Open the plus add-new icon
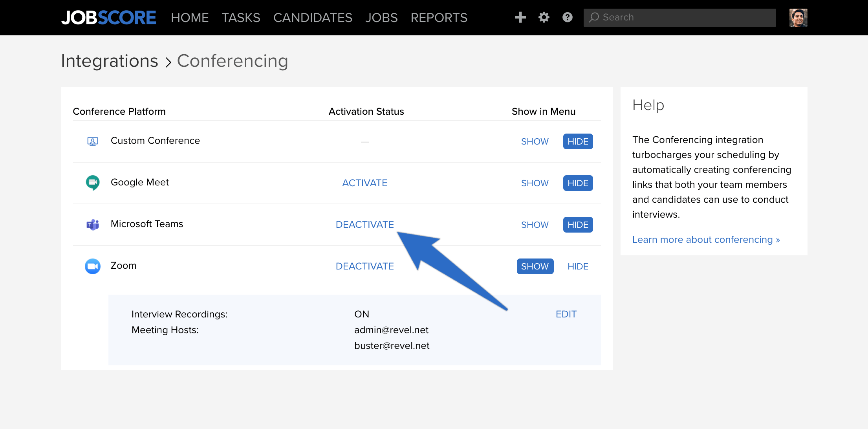This screenshot has width=868, height=429. 520,17
